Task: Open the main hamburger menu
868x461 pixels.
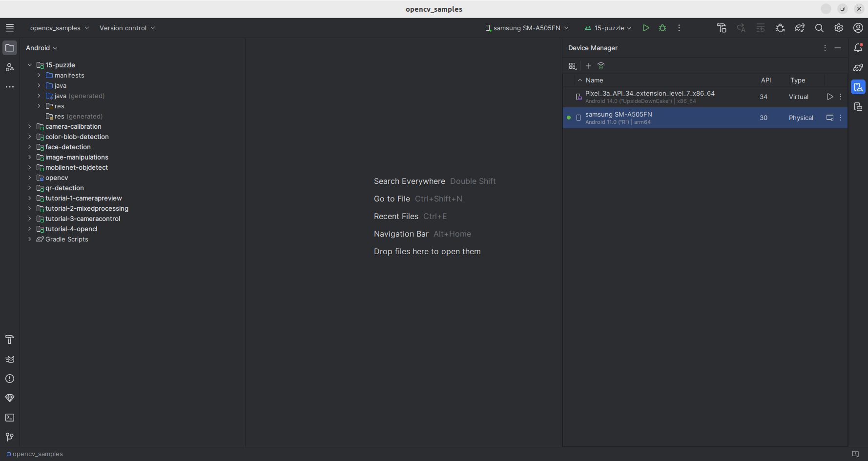Action: 10,28
